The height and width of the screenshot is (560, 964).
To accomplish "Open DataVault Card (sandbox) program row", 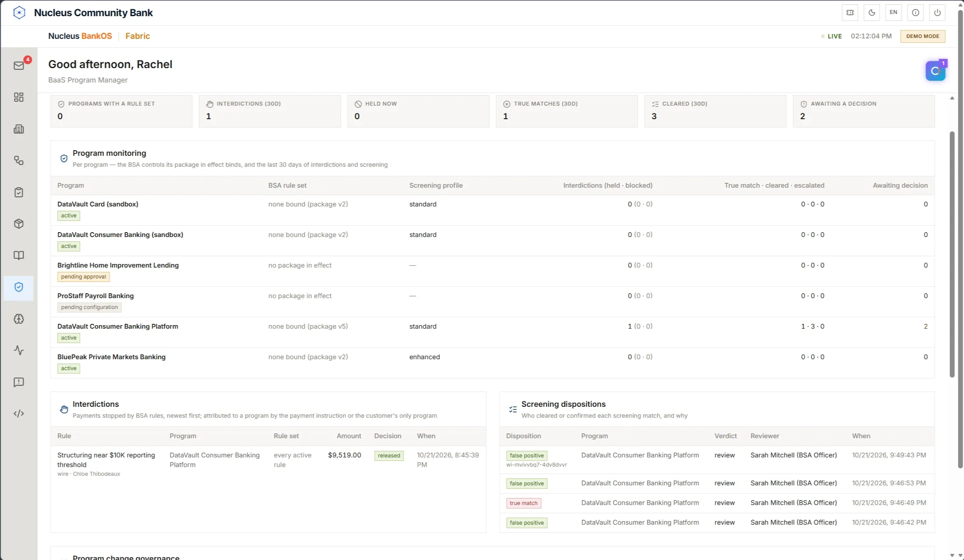I will tap(492, 210).
